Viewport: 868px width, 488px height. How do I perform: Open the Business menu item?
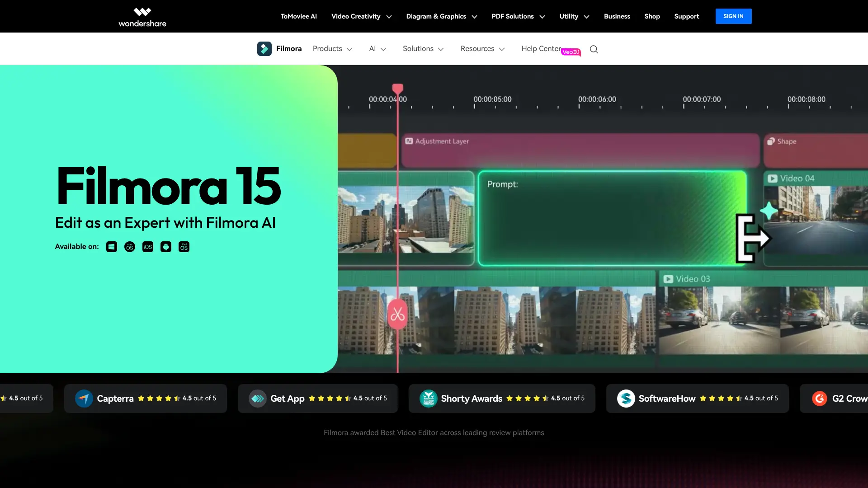point(617,16)
